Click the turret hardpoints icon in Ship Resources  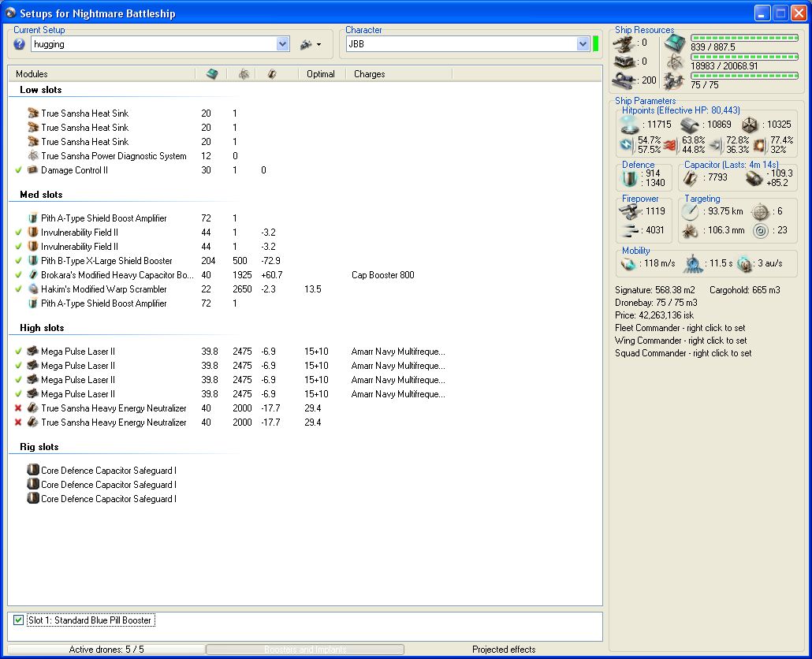pos(624,43)
